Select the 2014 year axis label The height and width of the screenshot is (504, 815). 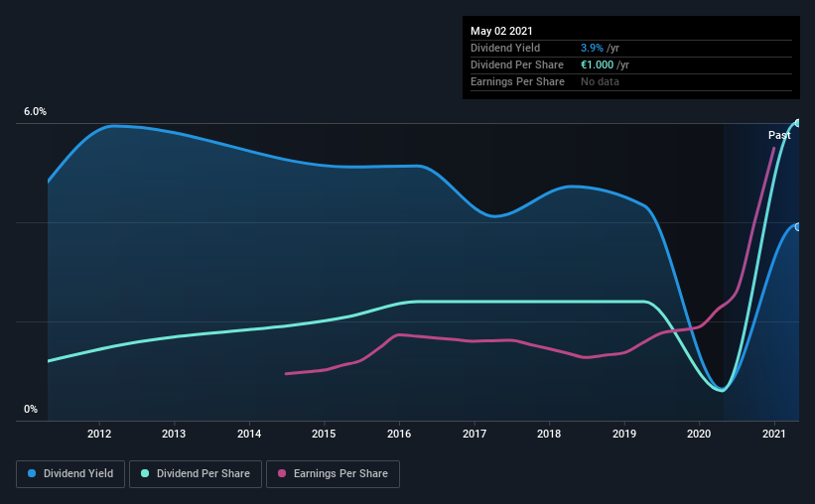[249, 434]
